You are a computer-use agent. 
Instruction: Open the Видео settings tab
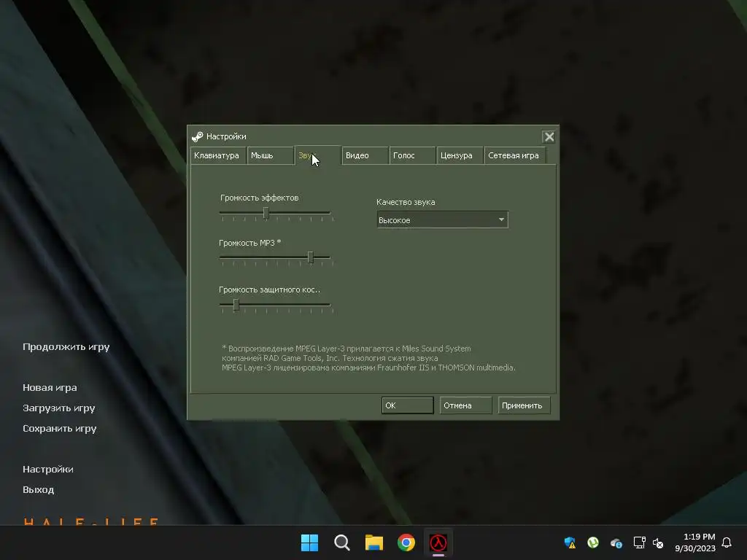365,155
